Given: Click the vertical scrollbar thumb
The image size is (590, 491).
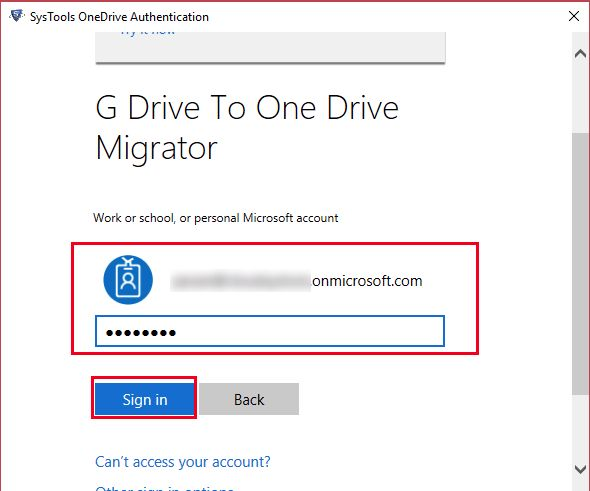Looking at the screenshot, I should point(581,263).
